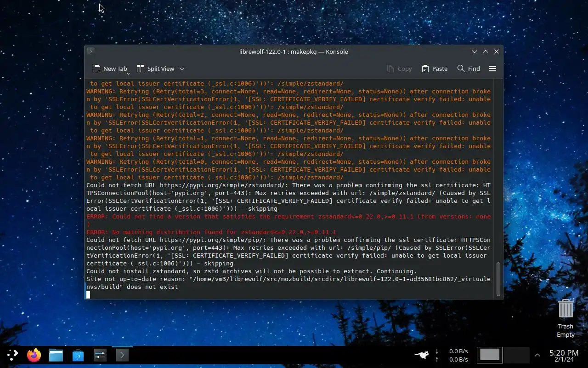Click the cat icon in system tray
The image size is (588, 368).
point(422,355)
